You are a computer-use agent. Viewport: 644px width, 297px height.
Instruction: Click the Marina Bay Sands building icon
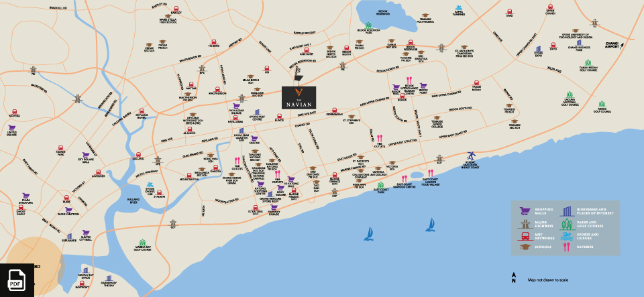click(85, 270)
